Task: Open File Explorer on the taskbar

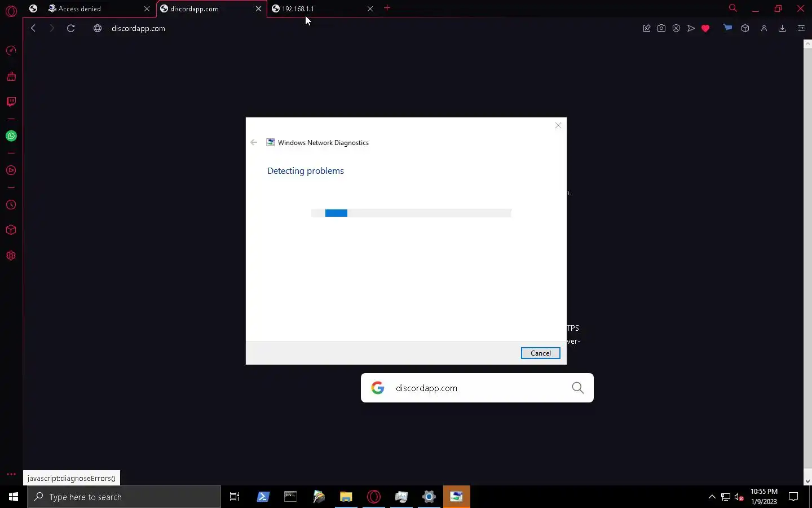Action: coord(346,497)
